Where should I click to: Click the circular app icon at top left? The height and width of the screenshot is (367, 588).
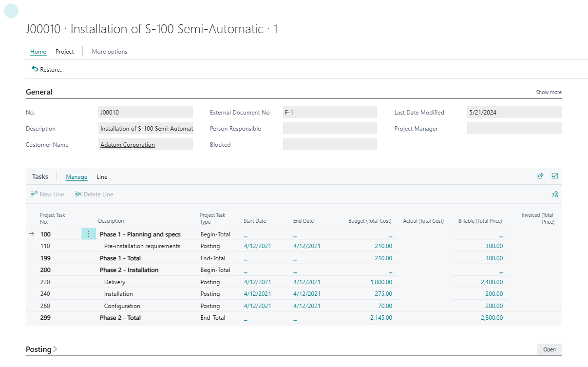click(x=11, y=11)
